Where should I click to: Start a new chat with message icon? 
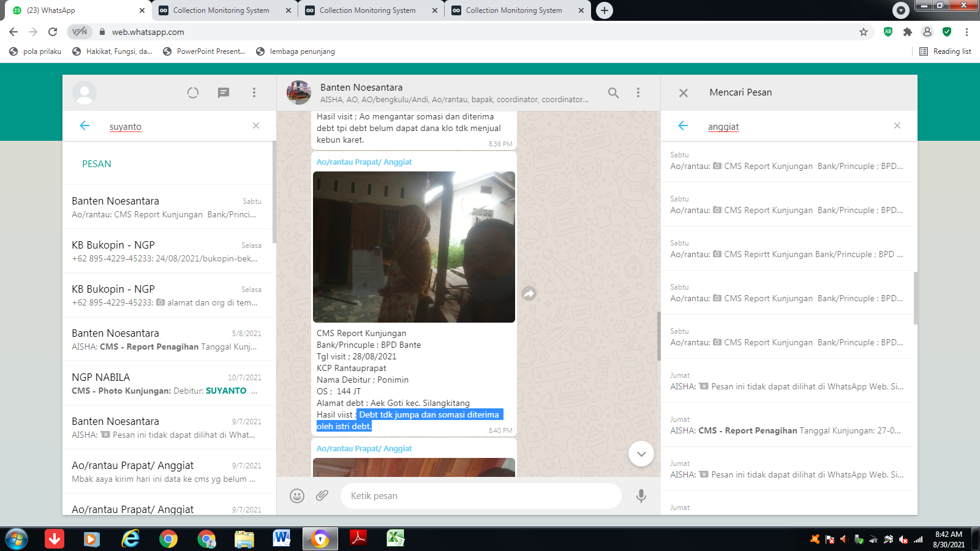click(x=224, y=92)
